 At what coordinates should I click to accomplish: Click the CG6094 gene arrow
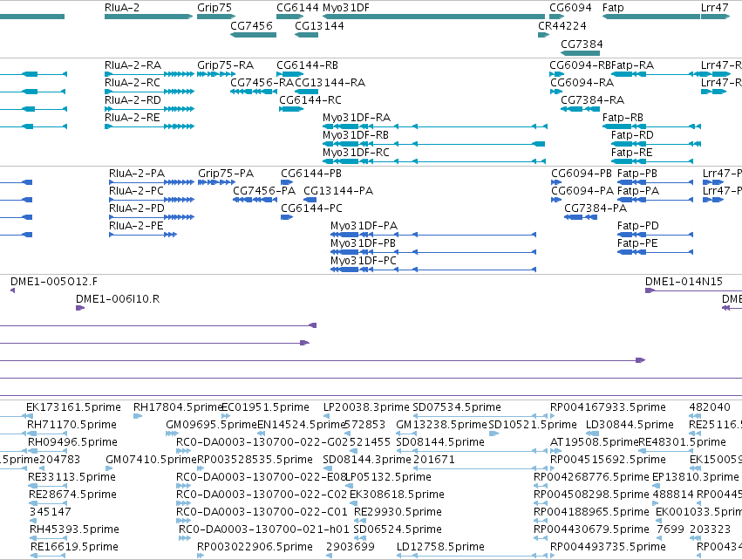click(x=557, y=17)
